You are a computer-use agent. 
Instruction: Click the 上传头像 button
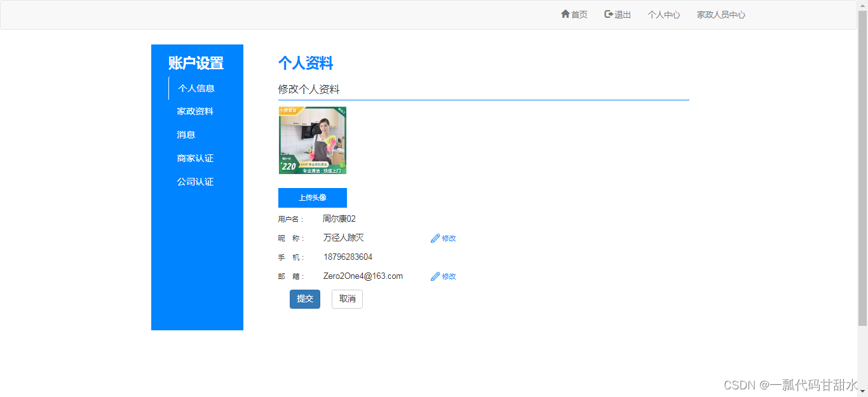(x=313, y=198)
